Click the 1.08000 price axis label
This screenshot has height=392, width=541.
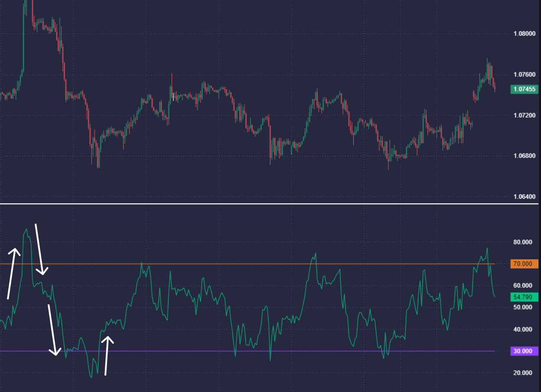tap(525, 33)
